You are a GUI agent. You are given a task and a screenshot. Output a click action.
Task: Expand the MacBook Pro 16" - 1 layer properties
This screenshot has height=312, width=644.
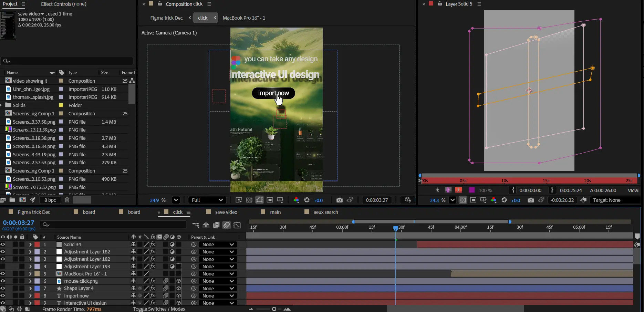tap(30, 274)
